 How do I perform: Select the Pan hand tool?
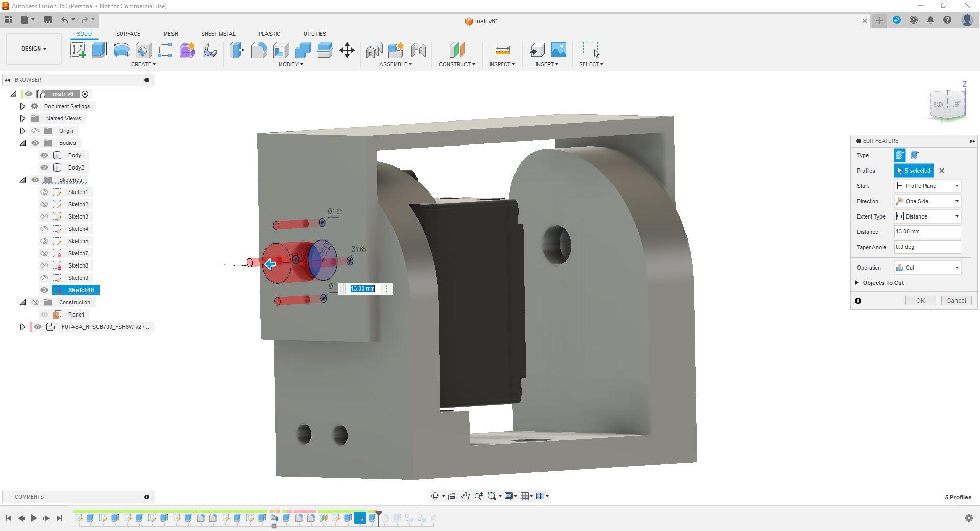pos(465,496)
